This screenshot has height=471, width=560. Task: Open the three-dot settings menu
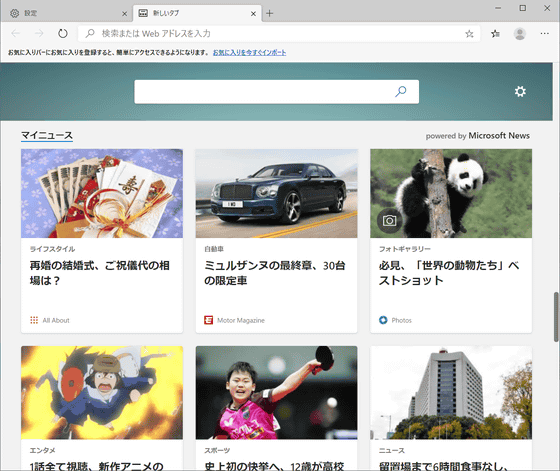tap(544, 34)
